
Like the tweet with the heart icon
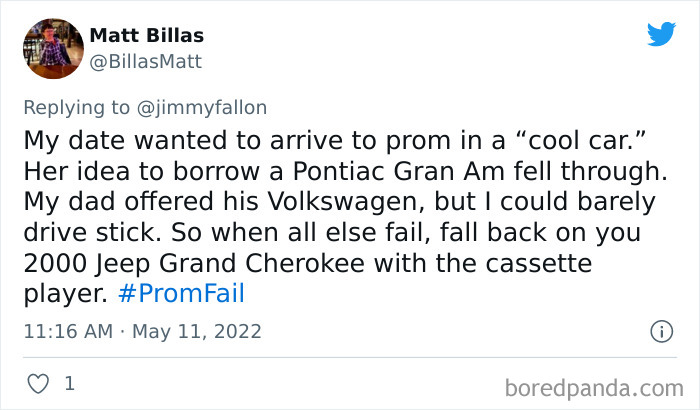pos(36,383)
